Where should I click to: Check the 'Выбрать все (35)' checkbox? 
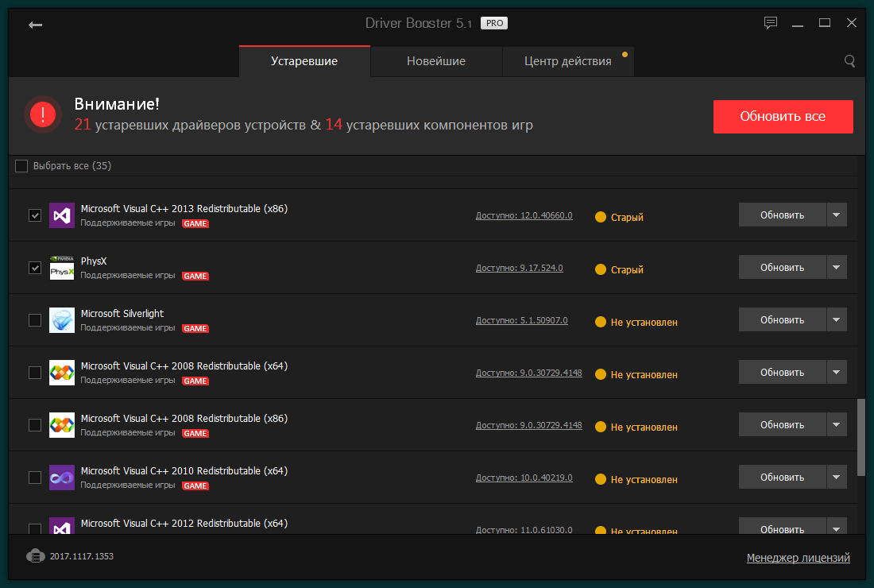coord(21,166)
